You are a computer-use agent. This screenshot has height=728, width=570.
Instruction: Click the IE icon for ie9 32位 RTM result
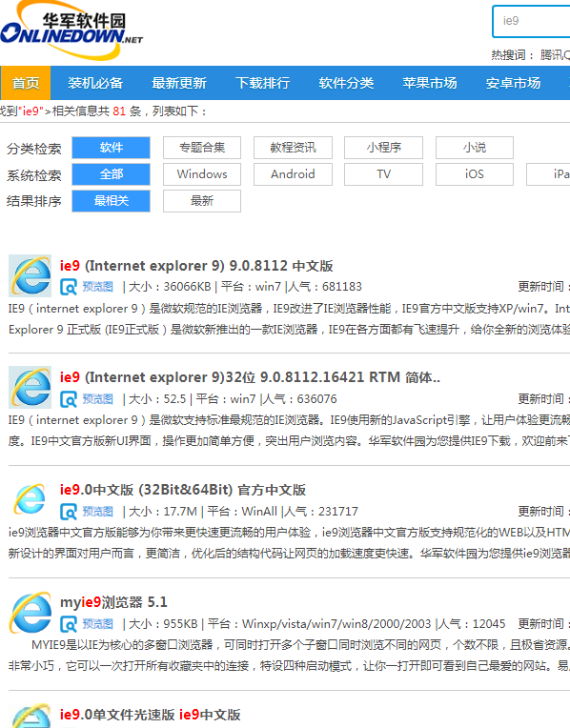point(31,387)
